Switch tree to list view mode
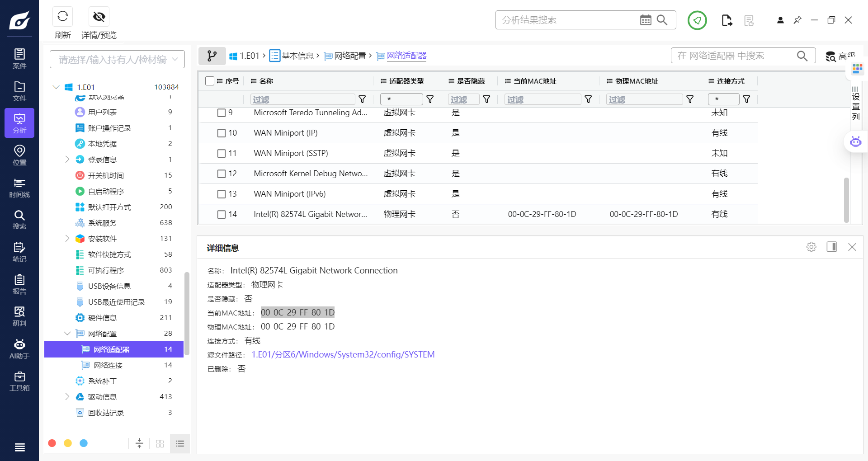This screenshot has height=461, width=868. tap(180, 443)
